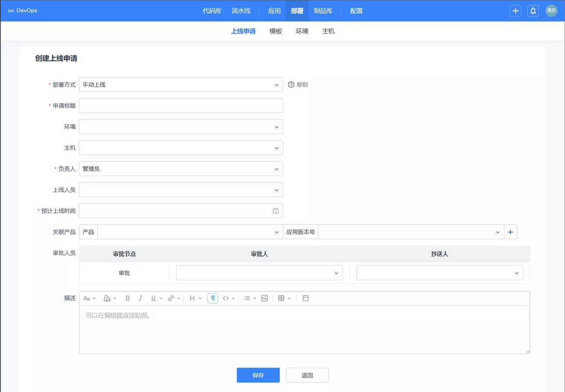Click the 返回 button
This screenshot has height=392, width=565.
click(x=308, y=375)
